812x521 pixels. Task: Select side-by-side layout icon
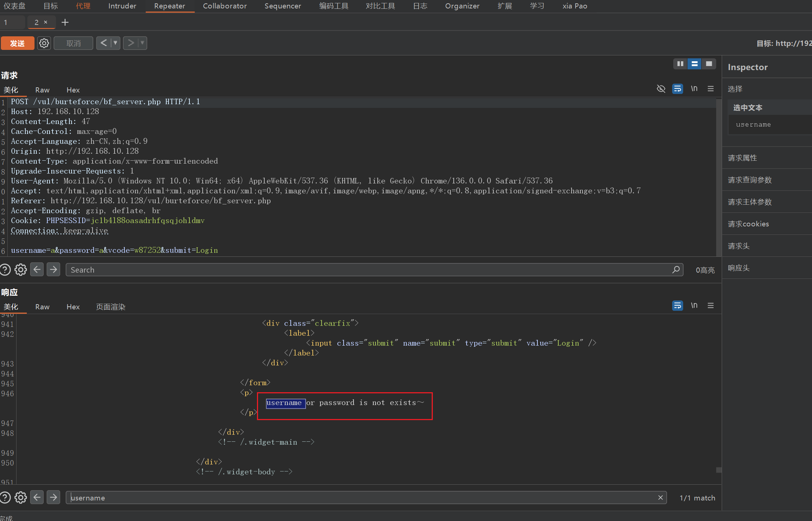[x=680, y=64]
